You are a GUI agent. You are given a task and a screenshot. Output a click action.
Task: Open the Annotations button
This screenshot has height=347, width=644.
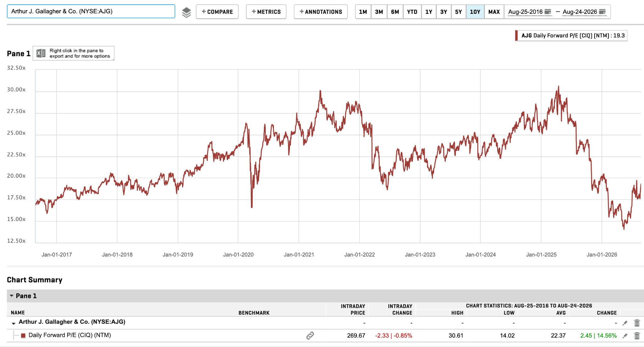pyautogui.click(x=321, y=12)
